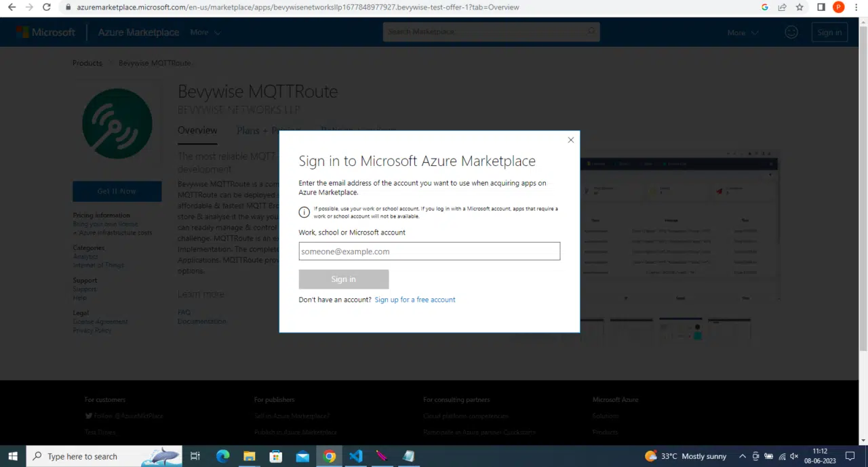Open Visual Studio Code from the taskbar

[355, 456]
